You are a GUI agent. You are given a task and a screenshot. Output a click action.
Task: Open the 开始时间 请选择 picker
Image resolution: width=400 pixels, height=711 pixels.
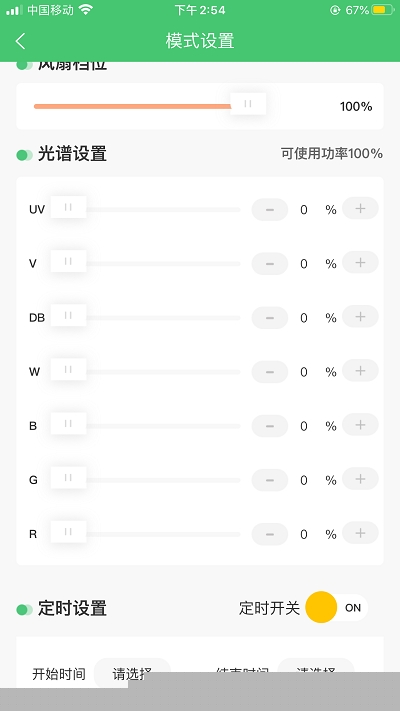(132, 673)
